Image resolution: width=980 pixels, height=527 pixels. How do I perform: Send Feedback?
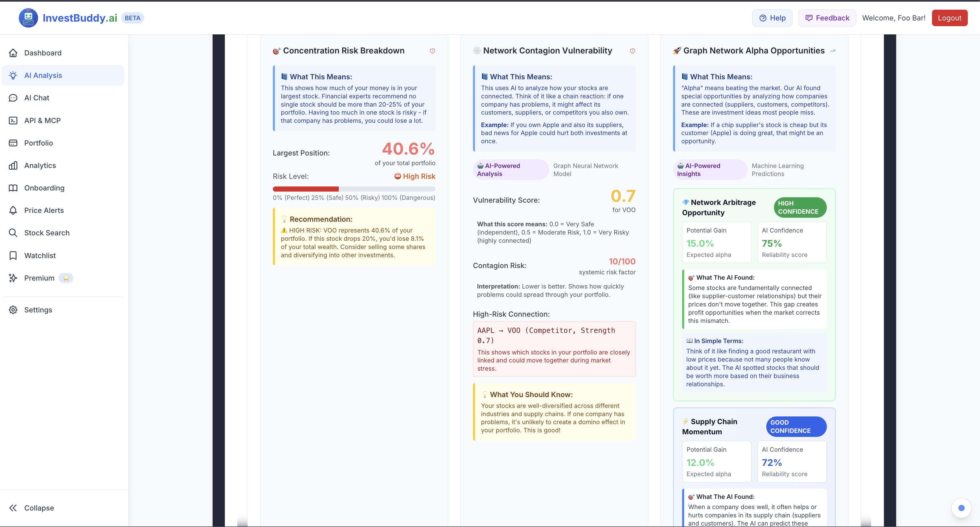click(827, 18)
